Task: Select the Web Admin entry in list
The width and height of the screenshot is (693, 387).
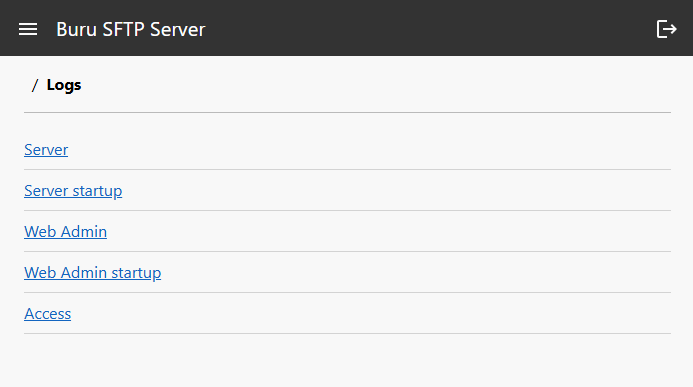Action: tap(65, 231)
